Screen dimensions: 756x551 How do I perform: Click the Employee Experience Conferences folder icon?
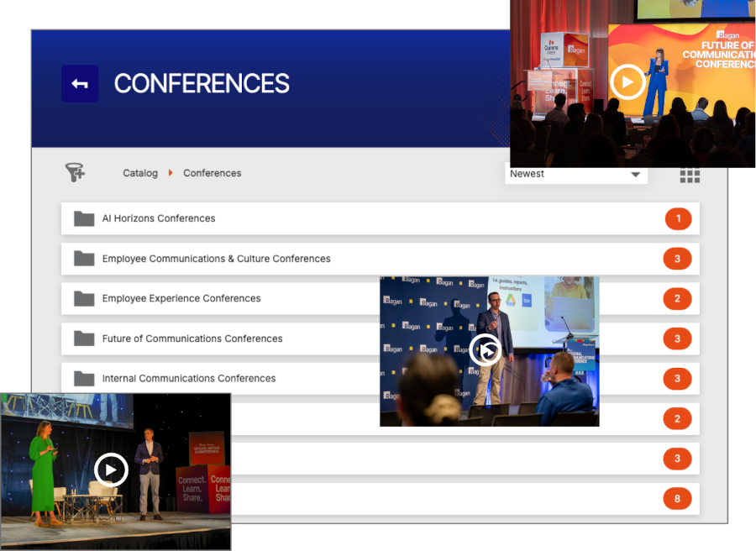(84, 299)
